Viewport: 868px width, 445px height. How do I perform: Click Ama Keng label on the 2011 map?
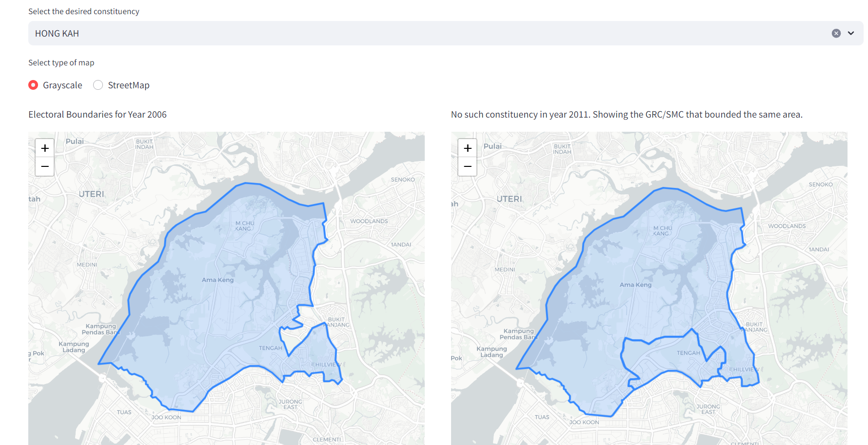(x=635, y=284)
